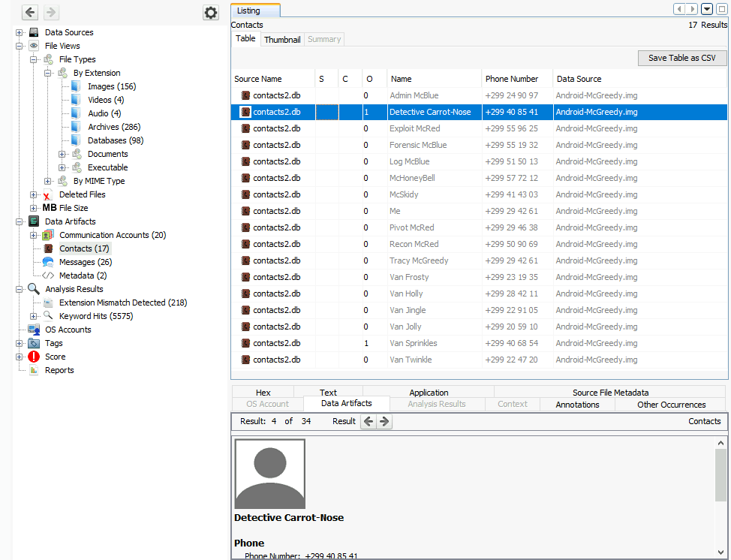Select the Table view tab
Image resolution: width=731 pixels, height=560 pixels.
(x=245, y=39)
